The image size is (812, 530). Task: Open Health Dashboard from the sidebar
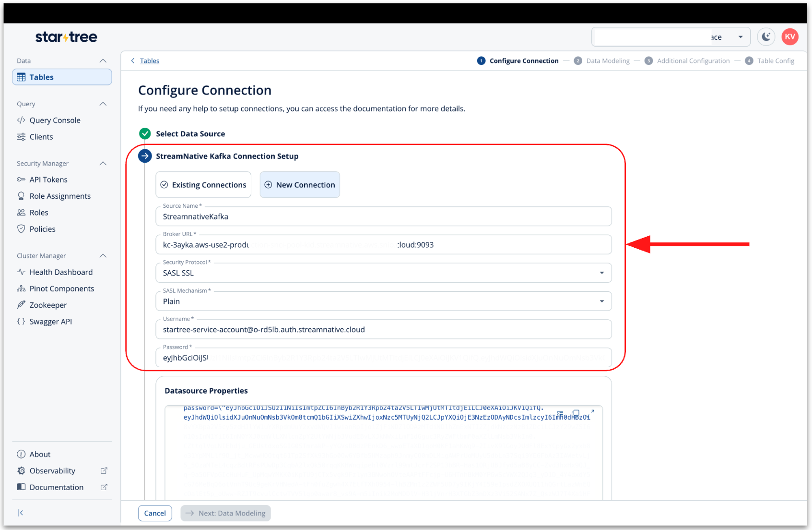[x=61, y=272]
